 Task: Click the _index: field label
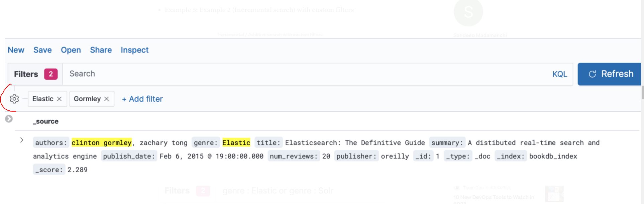(x=511, y=156)
